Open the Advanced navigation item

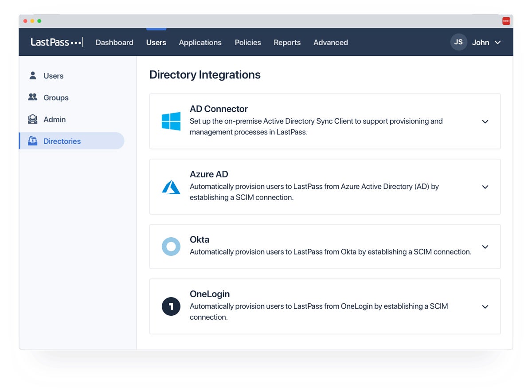pos(330,43)
